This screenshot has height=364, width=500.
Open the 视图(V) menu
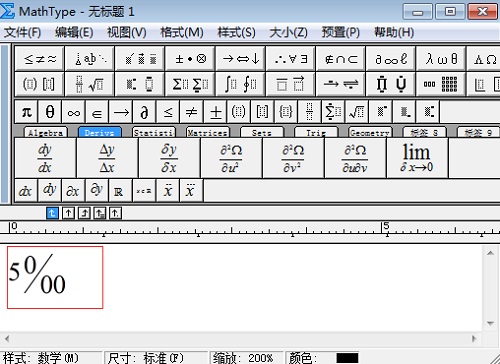126,32
